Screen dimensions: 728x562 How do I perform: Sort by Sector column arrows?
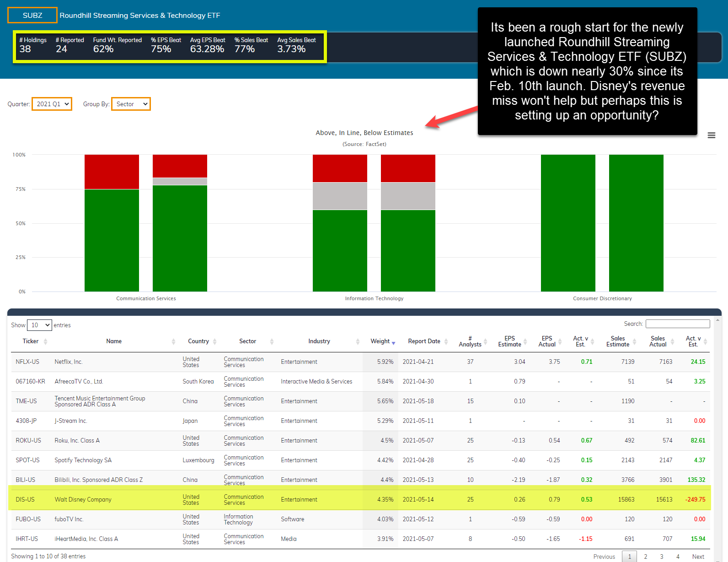click(272, 341)
